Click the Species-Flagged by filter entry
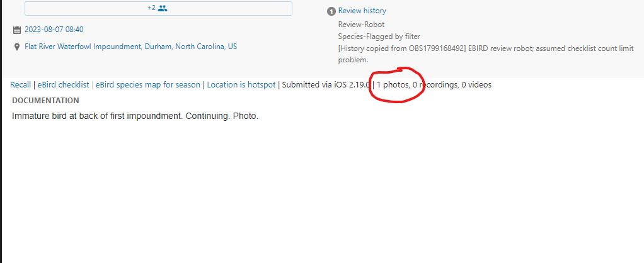The height and width of the screenshot is (263, 644). (x=379, y=36)
